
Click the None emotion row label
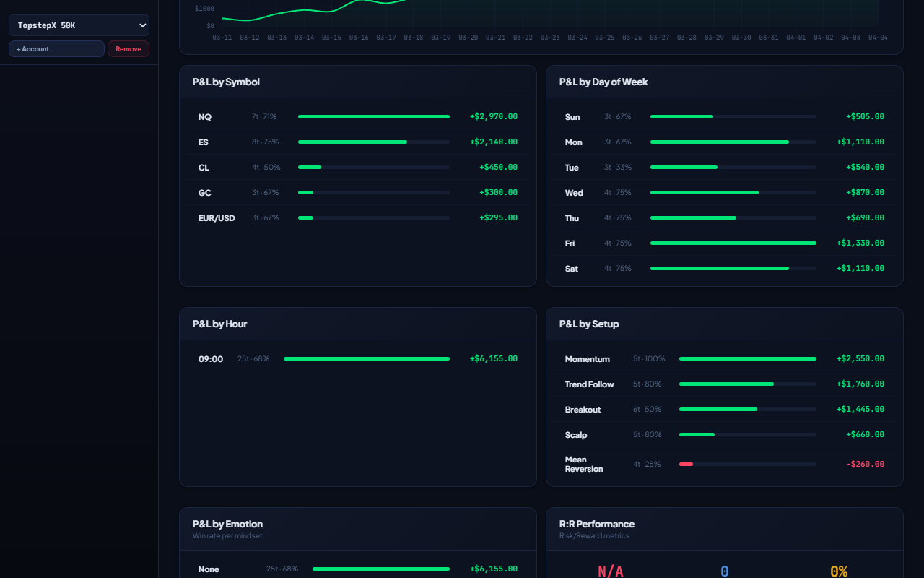[209, 569]
